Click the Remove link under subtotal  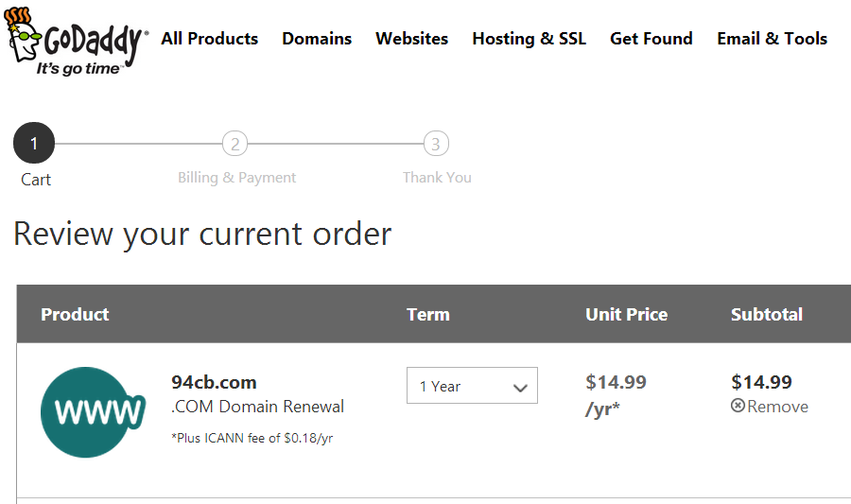click(x=777, y=407)
